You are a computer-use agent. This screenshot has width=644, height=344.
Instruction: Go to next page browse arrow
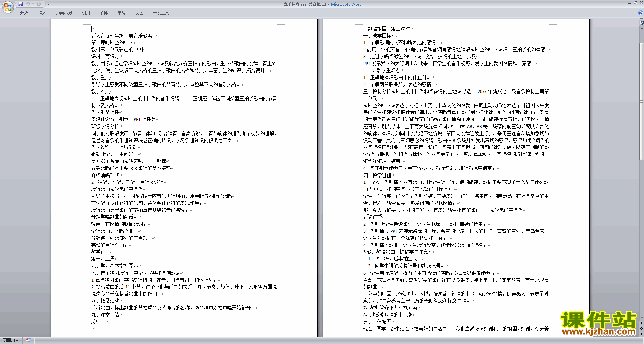click(x=642, y=334)
